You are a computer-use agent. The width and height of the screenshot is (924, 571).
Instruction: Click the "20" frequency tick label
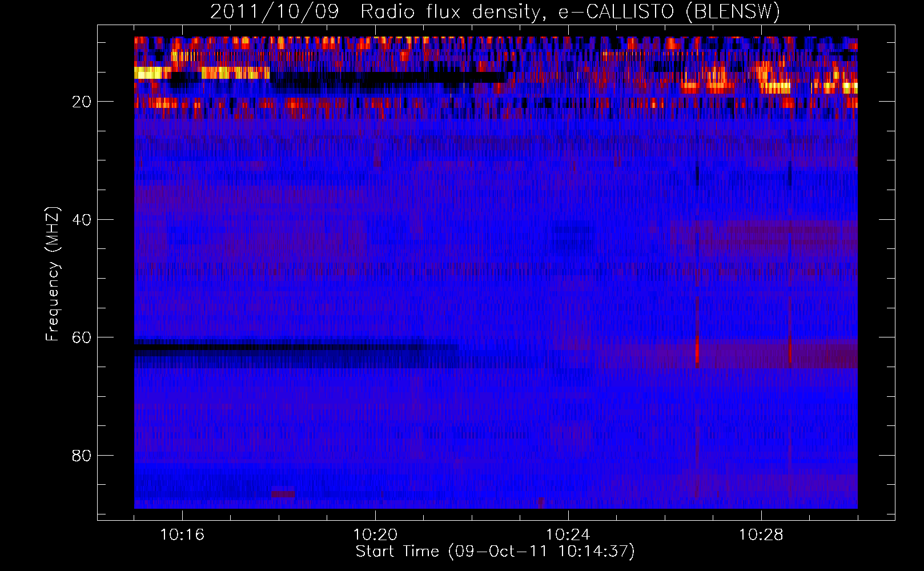[x=82, y=102]
